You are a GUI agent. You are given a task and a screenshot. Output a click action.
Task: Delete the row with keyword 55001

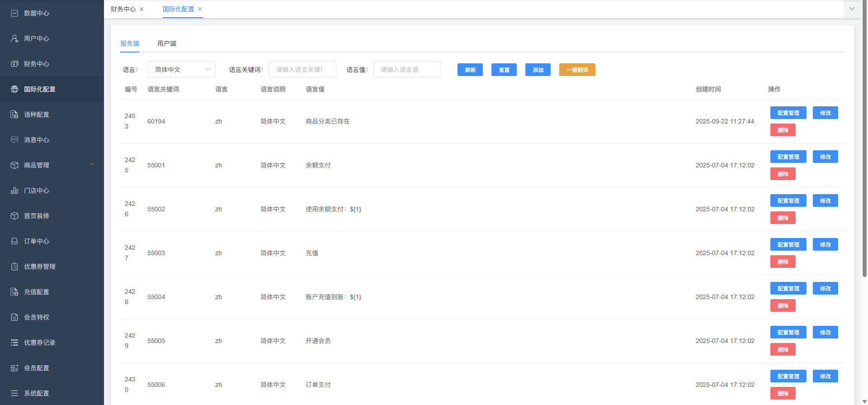[783, 174]
